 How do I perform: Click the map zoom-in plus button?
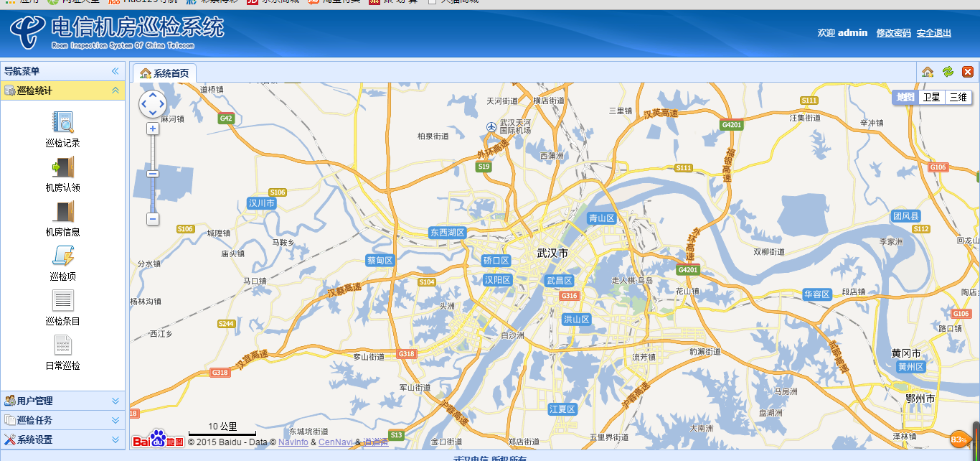pos(153,129)
